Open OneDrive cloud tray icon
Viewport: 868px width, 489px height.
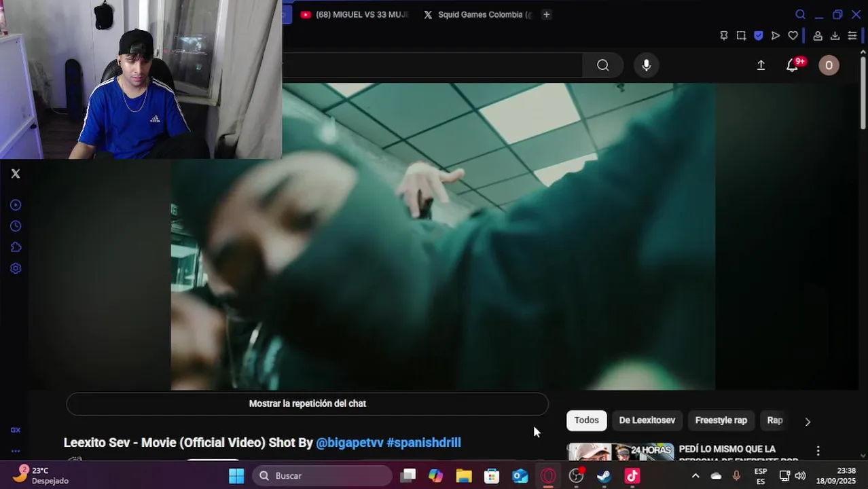(716, 475)
